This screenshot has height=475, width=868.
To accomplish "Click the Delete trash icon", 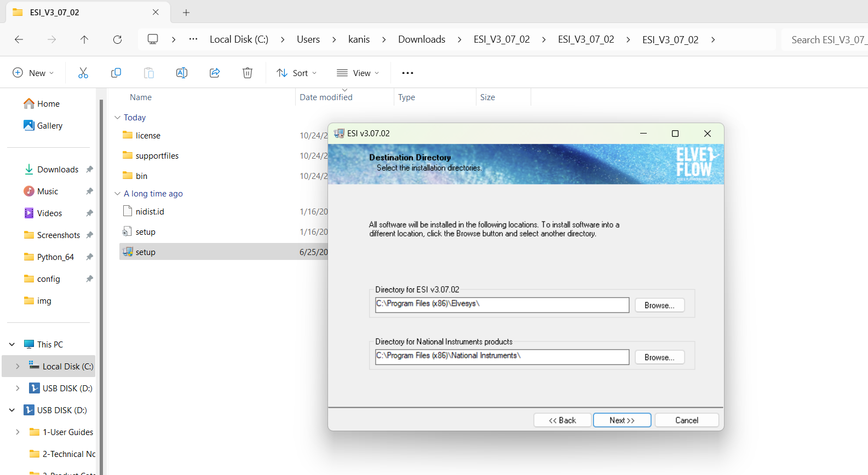I will (x=248, y=73).
